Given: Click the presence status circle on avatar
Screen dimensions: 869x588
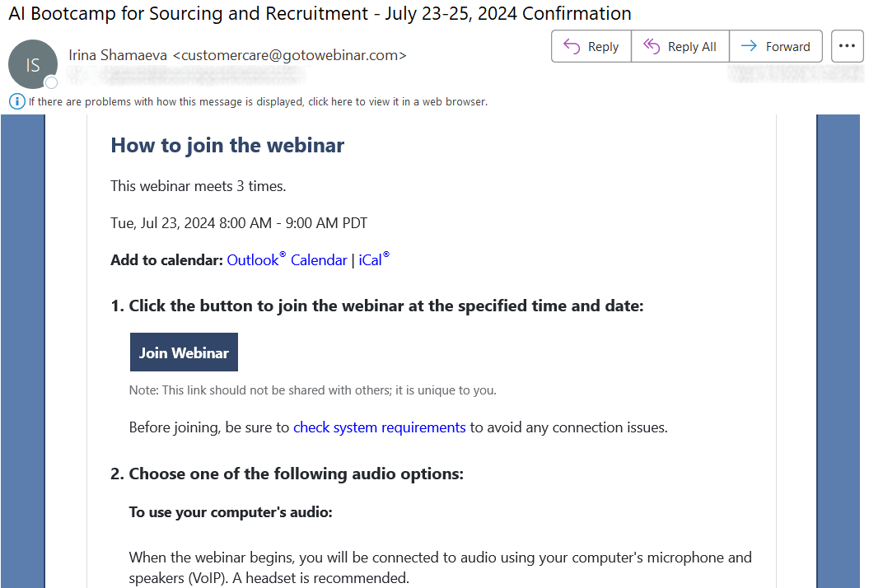Looking at the screenshot, I should [x=51, y=82].
